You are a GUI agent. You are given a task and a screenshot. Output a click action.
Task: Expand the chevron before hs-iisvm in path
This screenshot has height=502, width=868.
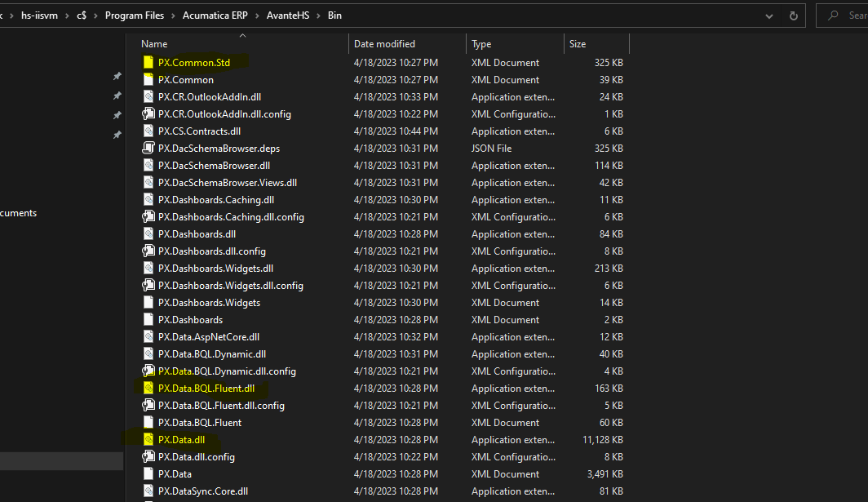coord(11,16)
